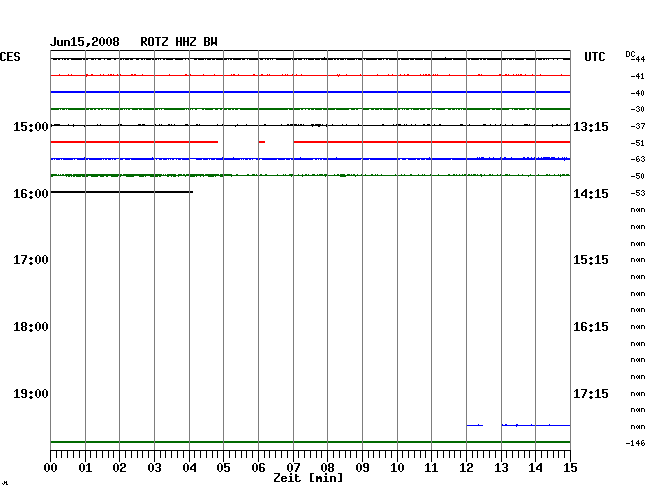Click the DC offset value -44
Image resolution: width=650 pixels, height=494 pixels.
point(639,59)
